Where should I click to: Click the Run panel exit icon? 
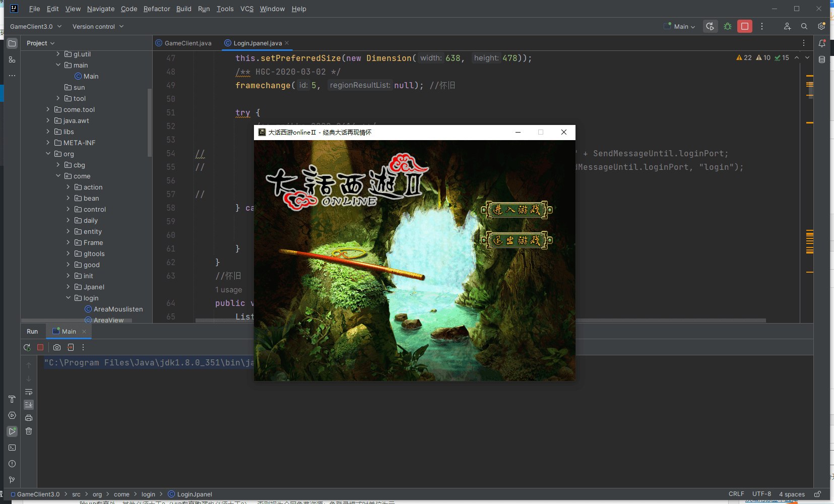(71, 347)
